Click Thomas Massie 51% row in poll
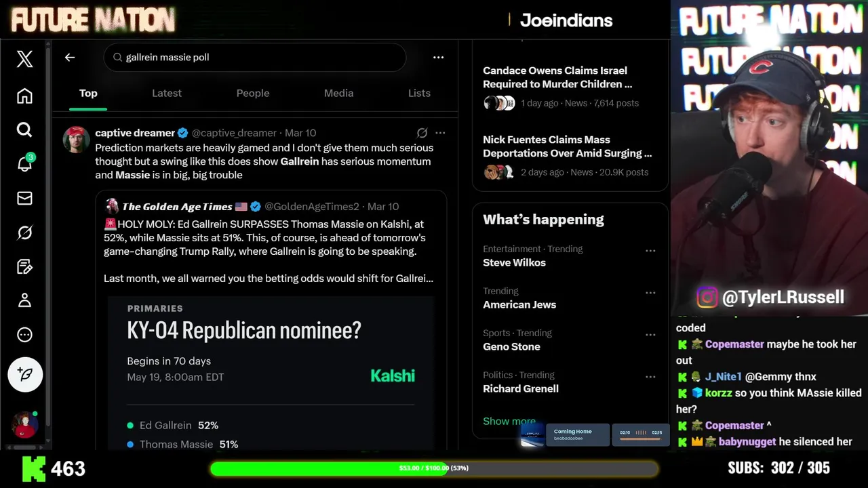This screenshot has width=868, height=488. 182,445
